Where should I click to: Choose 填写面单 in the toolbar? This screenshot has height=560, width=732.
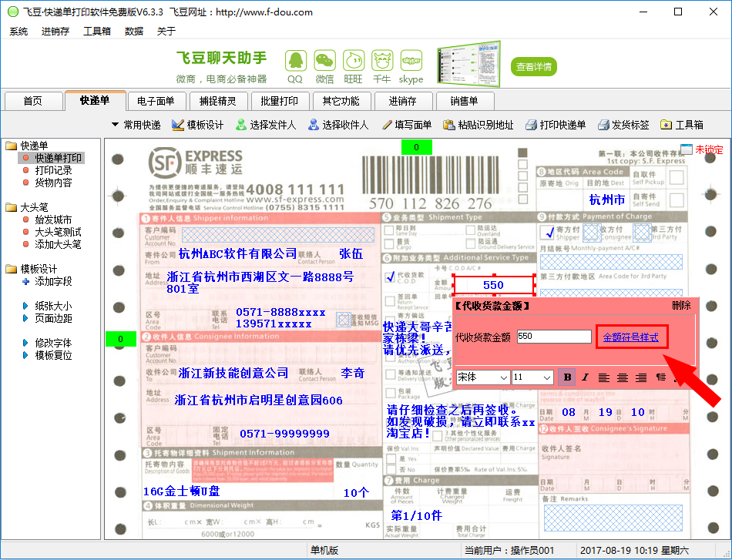point(406,125)
